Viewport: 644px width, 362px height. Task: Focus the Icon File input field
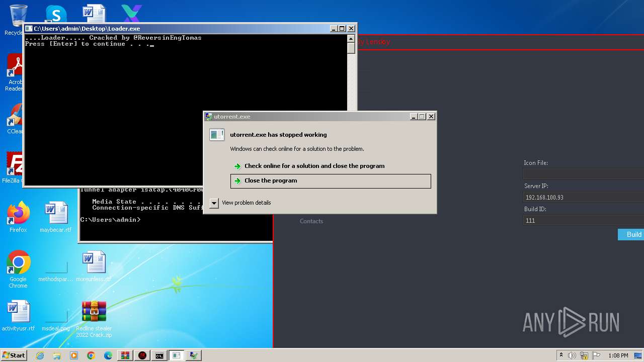point(584,174)
